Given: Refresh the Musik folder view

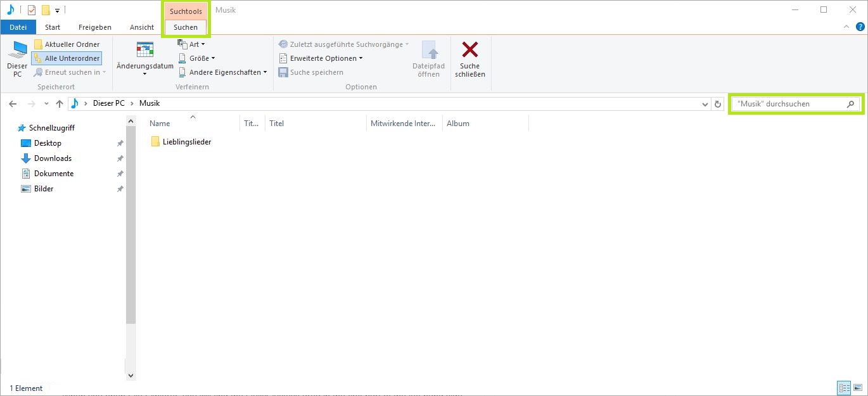Looking at the screenshot, I should tap(718, 104).
